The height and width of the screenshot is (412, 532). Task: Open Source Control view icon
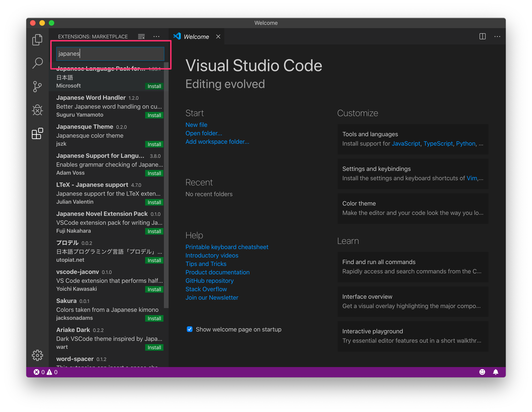pyautogui.click(x=37, y=87)
